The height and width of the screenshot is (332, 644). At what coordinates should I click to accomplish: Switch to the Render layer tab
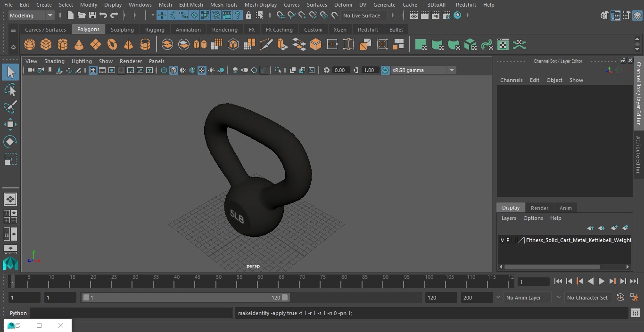539,208
